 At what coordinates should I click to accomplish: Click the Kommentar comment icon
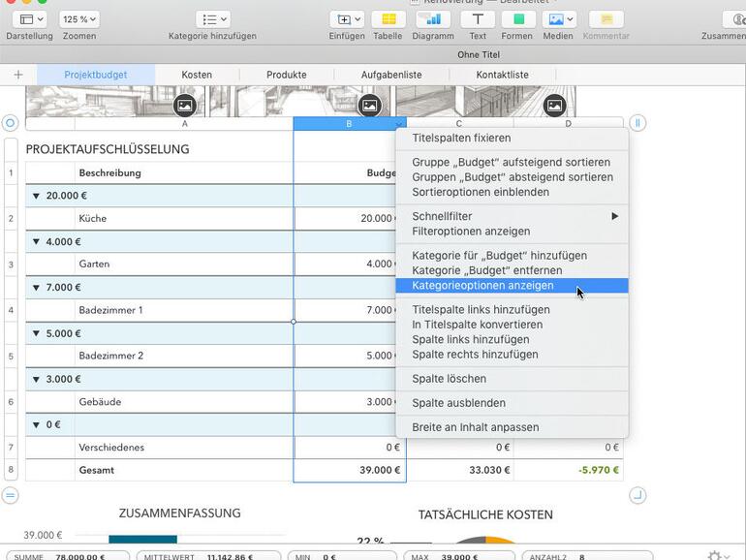tap(606, 19)
